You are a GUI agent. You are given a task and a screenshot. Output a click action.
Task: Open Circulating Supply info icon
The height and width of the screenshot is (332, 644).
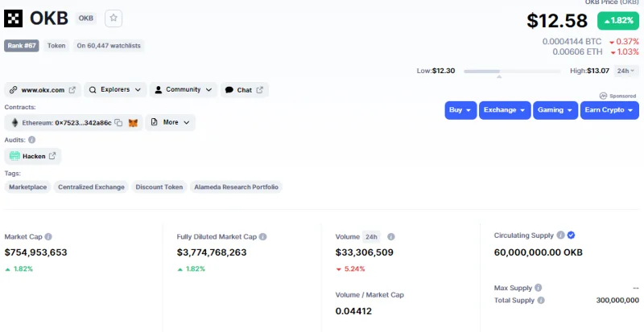point(560,236)
